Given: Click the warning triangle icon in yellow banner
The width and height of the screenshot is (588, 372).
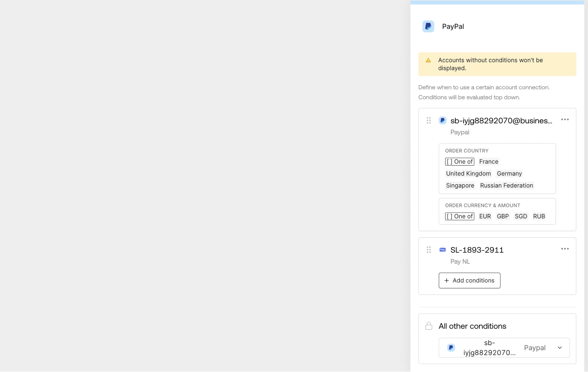Looking at the screenshot, I should (428, 61).
